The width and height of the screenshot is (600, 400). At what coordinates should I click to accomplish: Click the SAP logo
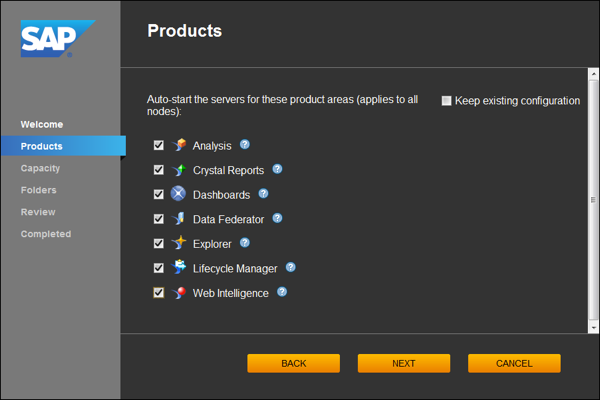pyautogui.click(x=58, y=39)
